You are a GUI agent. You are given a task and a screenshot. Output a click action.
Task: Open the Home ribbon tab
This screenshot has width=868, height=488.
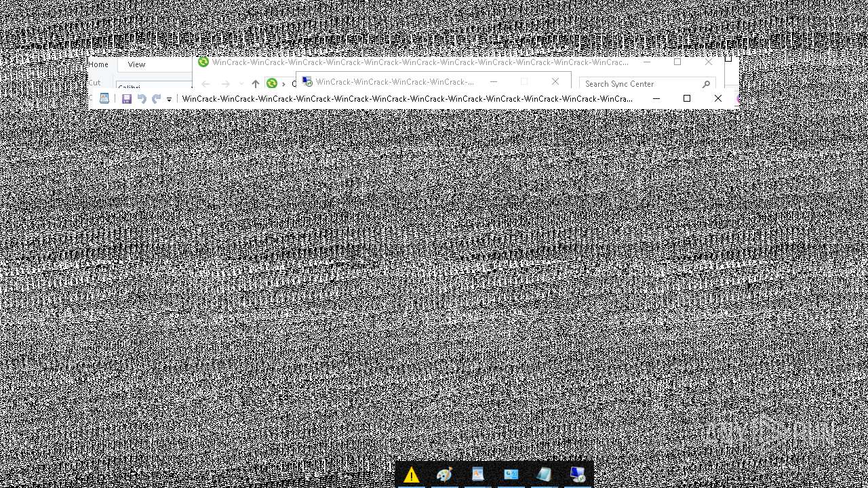pyautogui.click(x=98, y=64)
